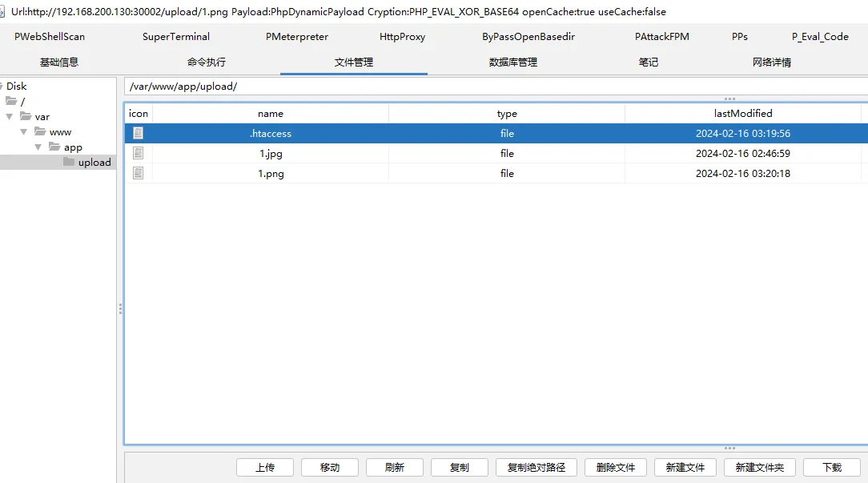The image size is (868, 483).
Task: Click the www folder icon in tree
Action: pyautogui.click(x=40, y=132)
